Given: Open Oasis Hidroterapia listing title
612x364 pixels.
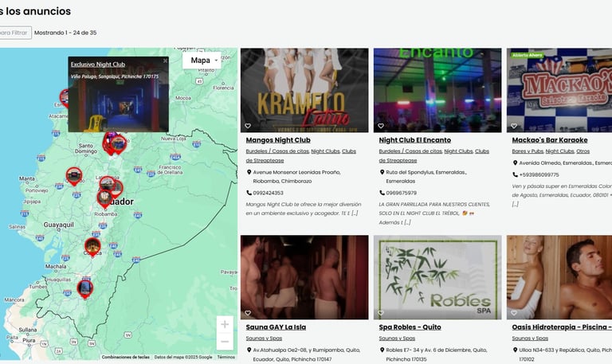Looking at the screenshot, I should 562,327.
